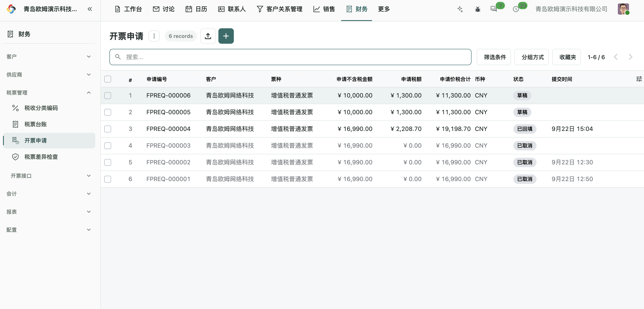Viewport: 644px width, 309px height.
Task: Click the company logo icon
Action: [x=11, y=9]
